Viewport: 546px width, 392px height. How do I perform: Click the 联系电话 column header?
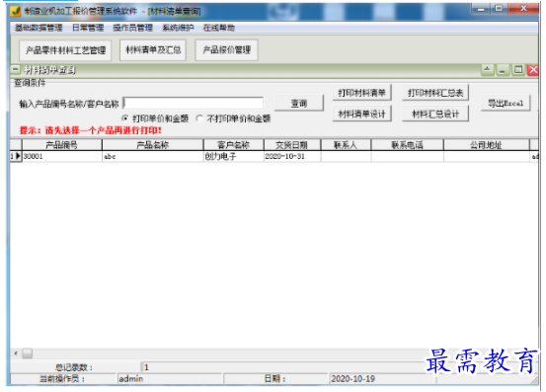pos(408,145)
